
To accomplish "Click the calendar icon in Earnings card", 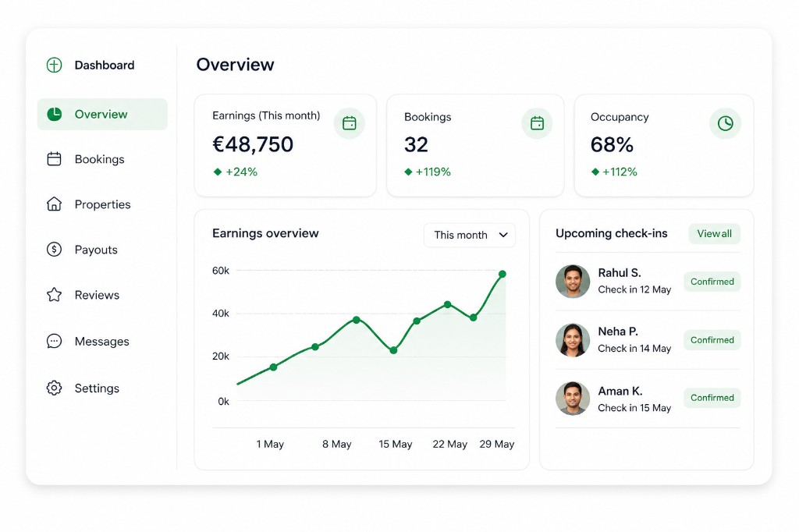I will click(x=349, y=123).
